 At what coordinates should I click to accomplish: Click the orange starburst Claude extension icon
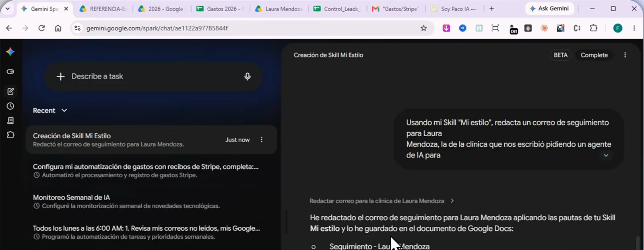click(545, 28)
